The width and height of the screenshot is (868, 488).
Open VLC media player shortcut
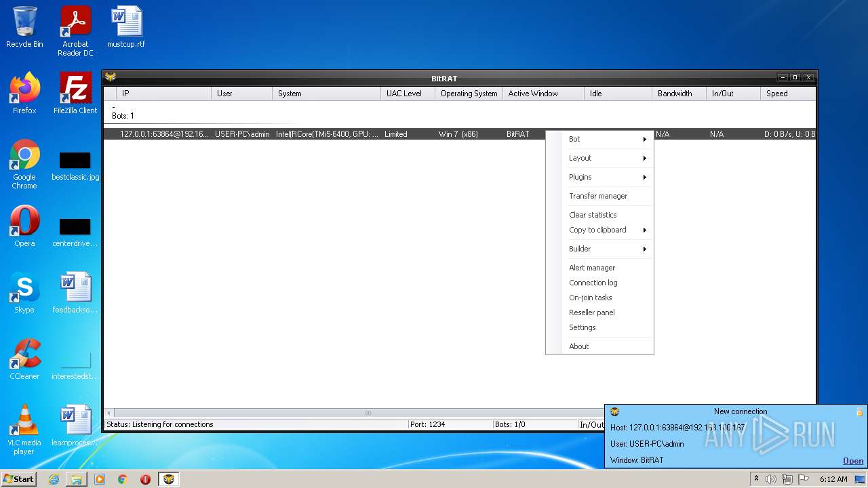(x=24, y=430)
